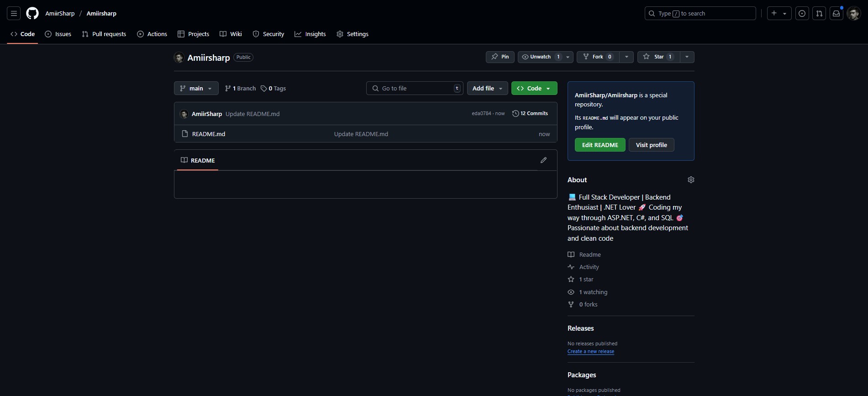Expand the Star lists dropdown arrow

[x=687, y=57]
